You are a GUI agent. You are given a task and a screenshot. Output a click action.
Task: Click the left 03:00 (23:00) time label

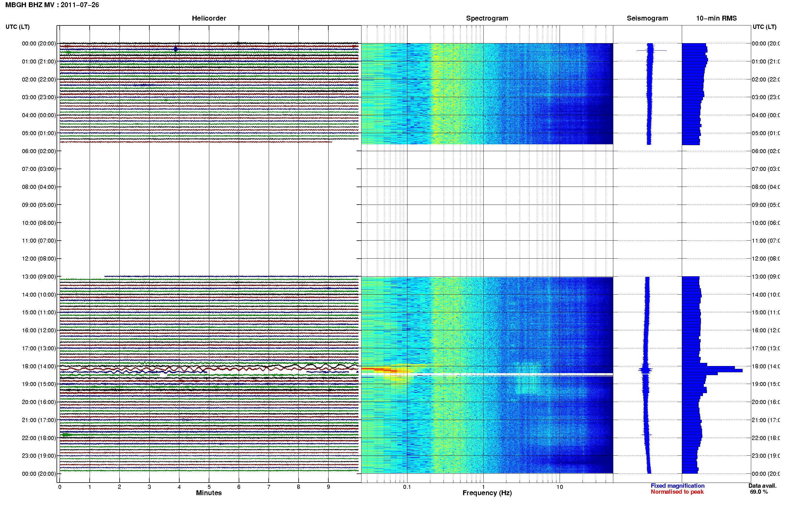(39, 97)
